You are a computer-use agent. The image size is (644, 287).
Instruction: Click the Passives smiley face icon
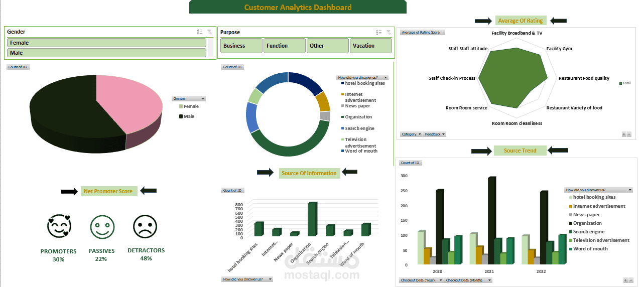[102, 227]
